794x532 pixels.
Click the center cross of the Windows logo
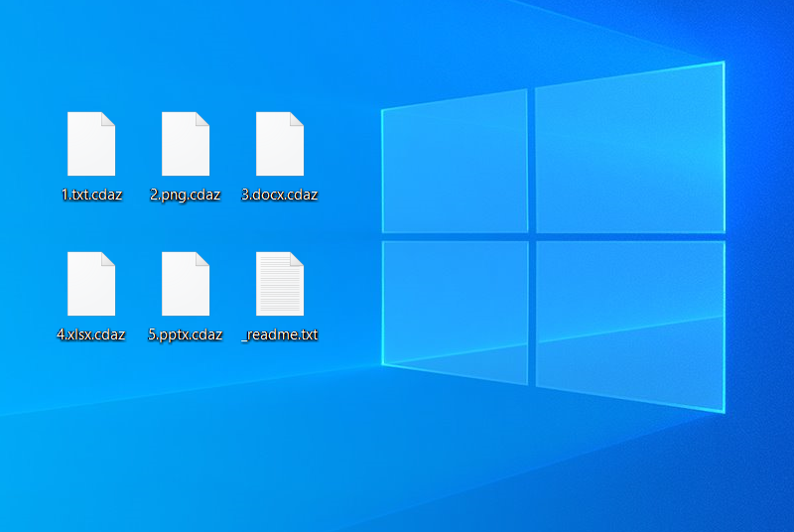[531, 238]
